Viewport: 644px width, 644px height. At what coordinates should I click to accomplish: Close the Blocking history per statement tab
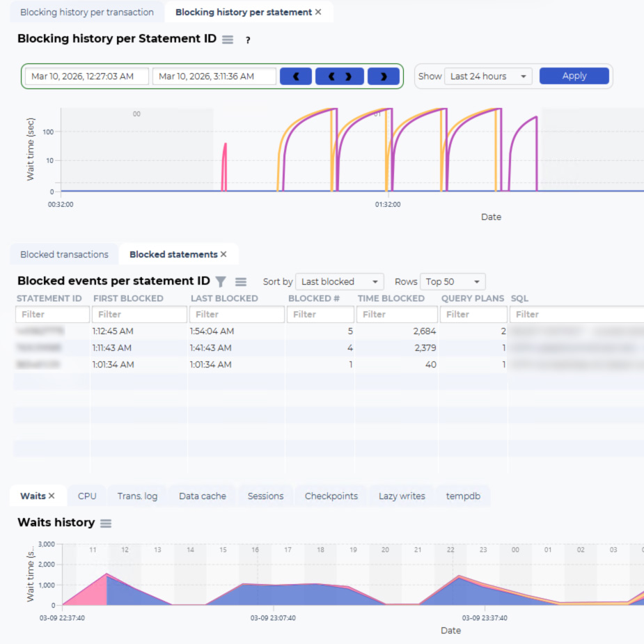click(x=318, y=13)
